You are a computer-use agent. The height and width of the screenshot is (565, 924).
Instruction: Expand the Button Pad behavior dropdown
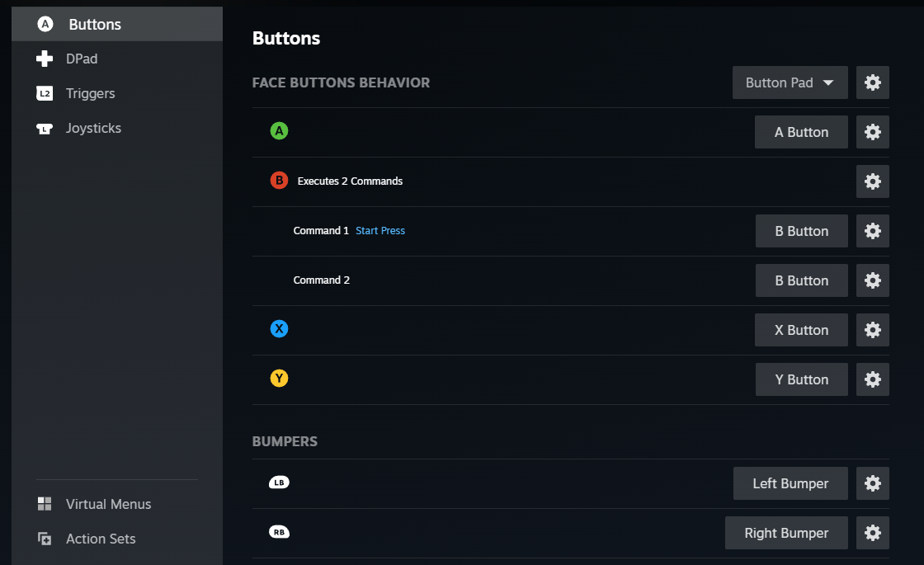(x=790, y=82)
